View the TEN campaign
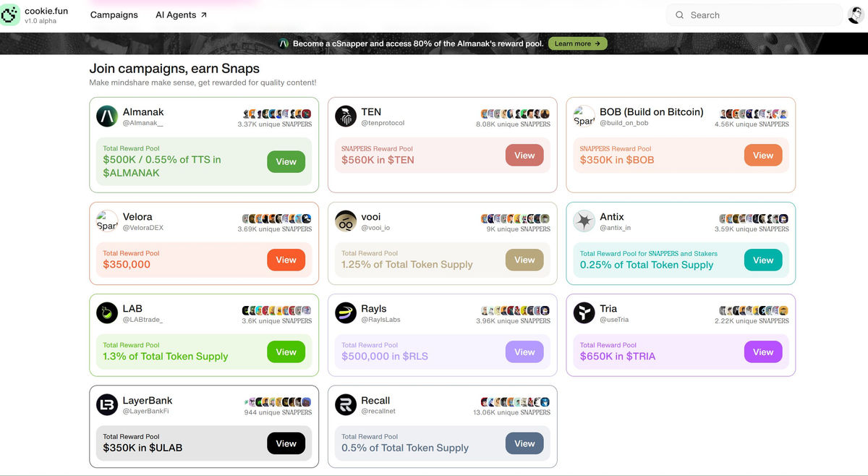Image resolution: width=868 pixels, height=476 pixels. (524, 156)
